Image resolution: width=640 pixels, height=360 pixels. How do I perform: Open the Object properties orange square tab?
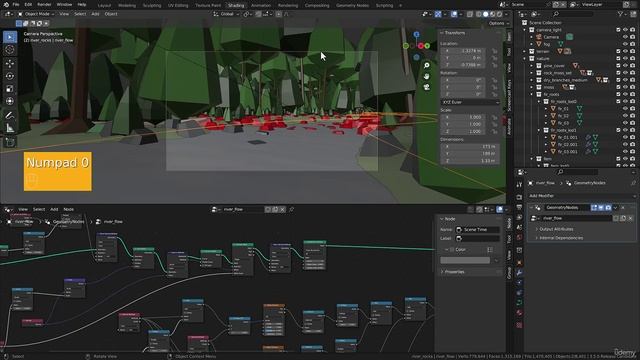tap(519, 262)
